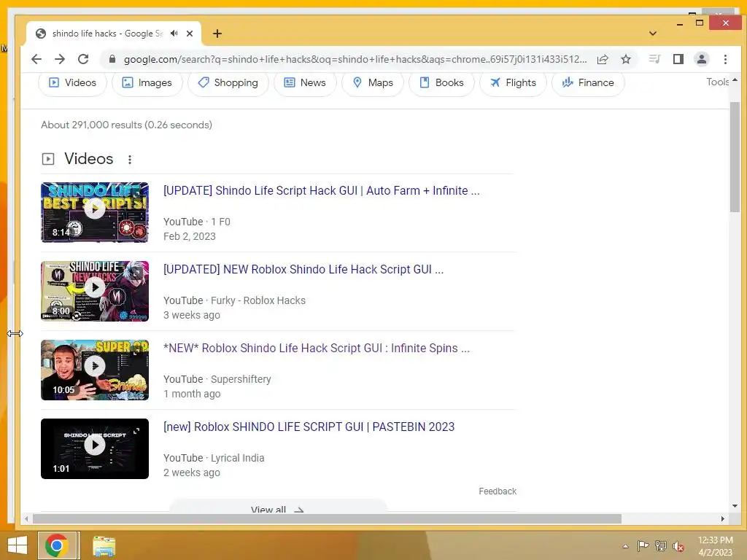This screenshot has width=747, height=560.
Task: Click the horizontal scrollbar thumb
Action: click(x=327, y=518)
